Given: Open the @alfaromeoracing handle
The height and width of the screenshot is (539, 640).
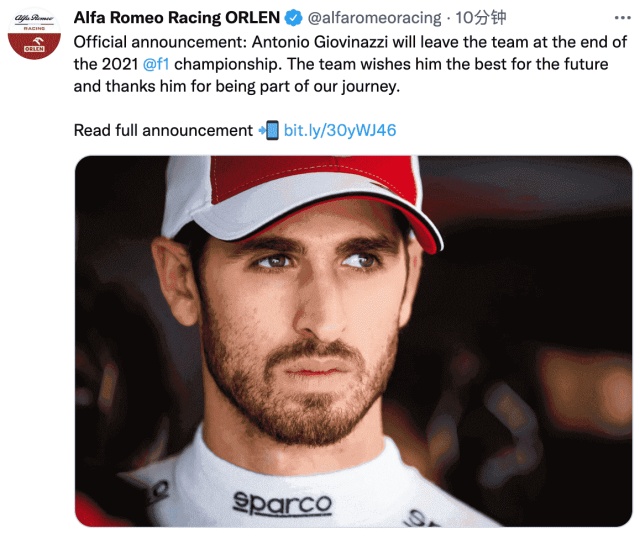Looking at the screenshot, I should click(371, 17).
